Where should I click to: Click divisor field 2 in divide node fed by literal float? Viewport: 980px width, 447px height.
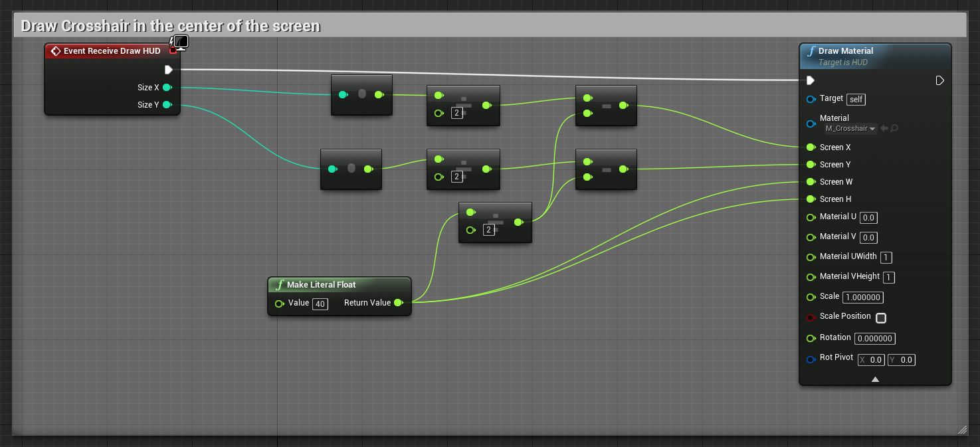(x=489, y=230)
